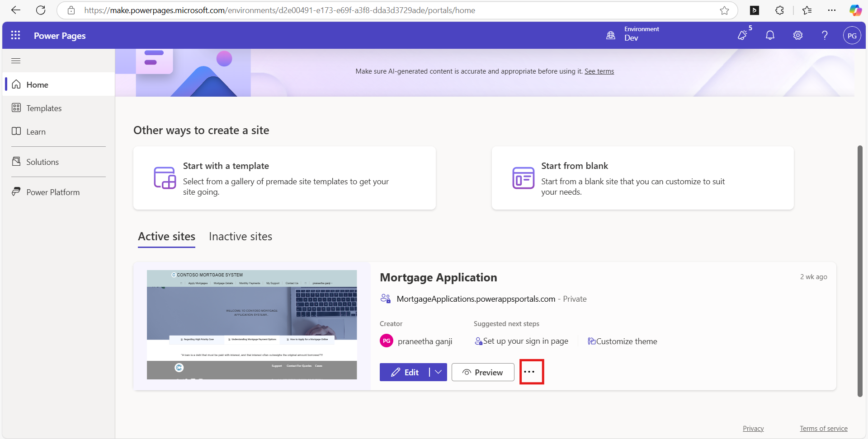
Task: Go to Templates in the sidebar
Action: tap(44, 108)
